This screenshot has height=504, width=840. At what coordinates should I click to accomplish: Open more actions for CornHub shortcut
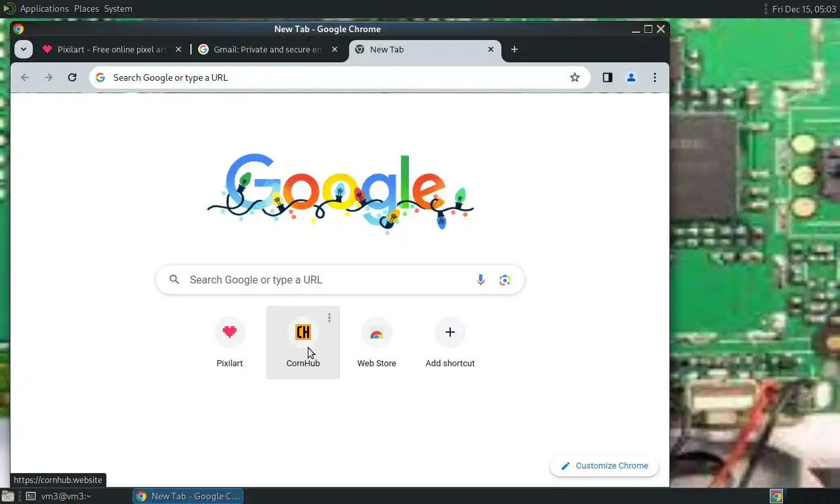(x=329, y=318)
